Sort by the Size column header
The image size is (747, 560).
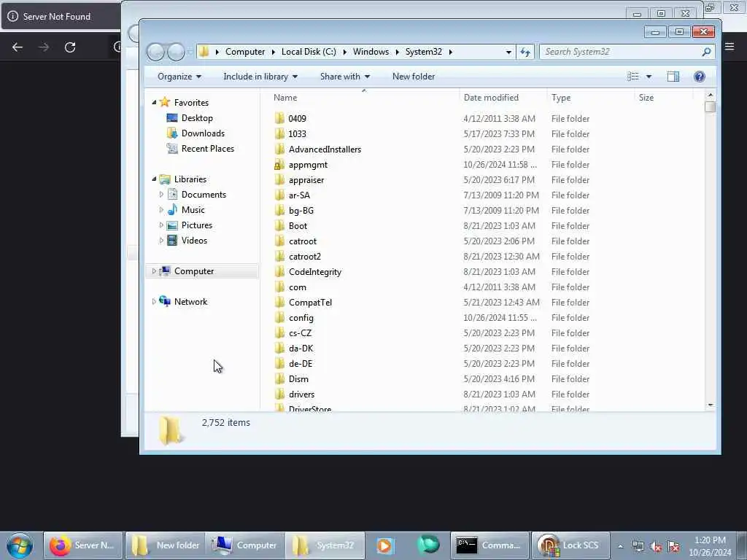coord(664,98)
